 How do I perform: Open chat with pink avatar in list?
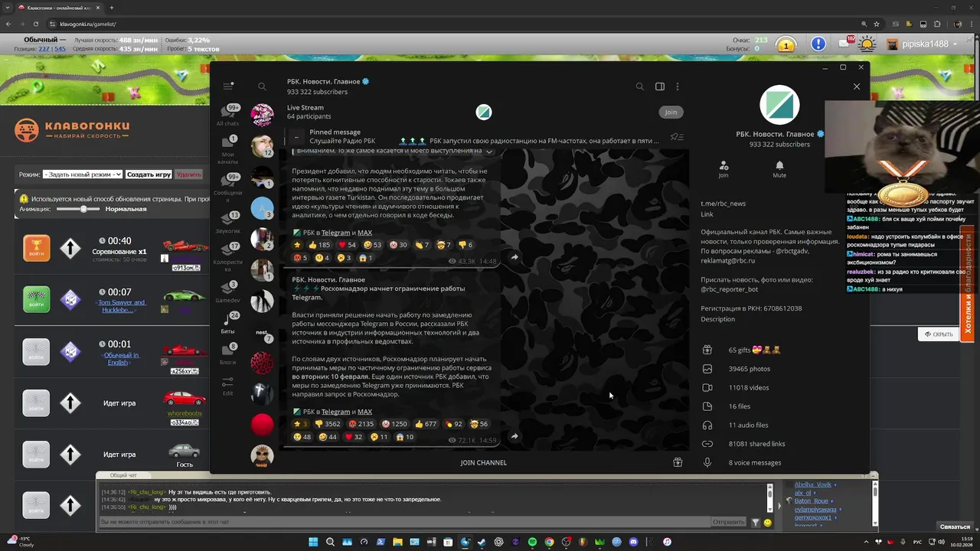[x=262, y=115]
